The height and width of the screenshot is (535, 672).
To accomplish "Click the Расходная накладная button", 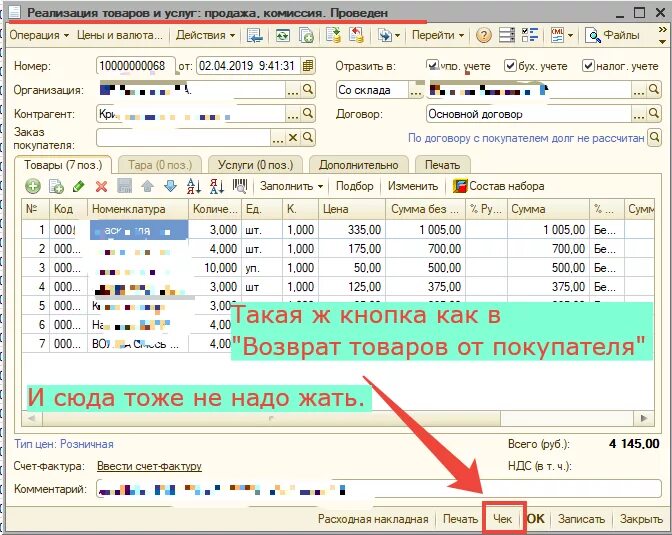I will pyautogui.click(x=373, y=519).
